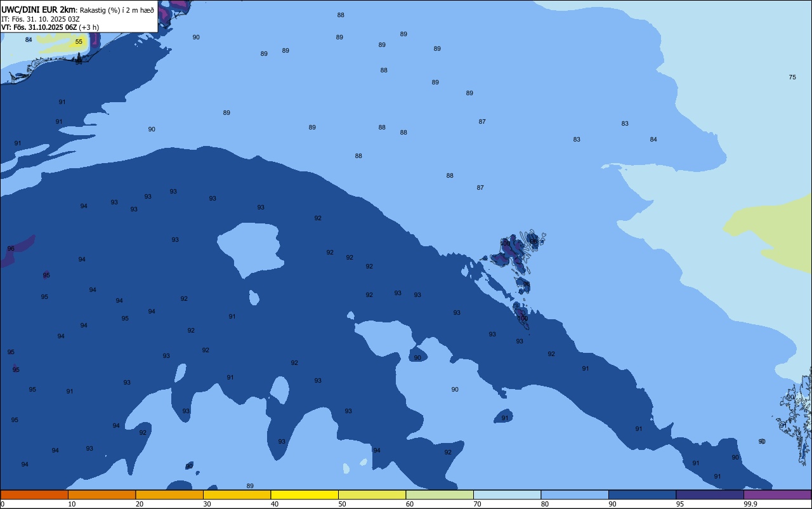
Task: Click the legend tick label '40'
Action: tap(275, 504)
